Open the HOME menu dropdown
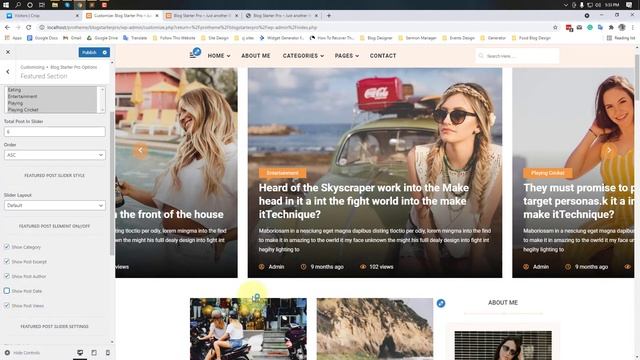The image size is (640, 360). pos(219,56)
